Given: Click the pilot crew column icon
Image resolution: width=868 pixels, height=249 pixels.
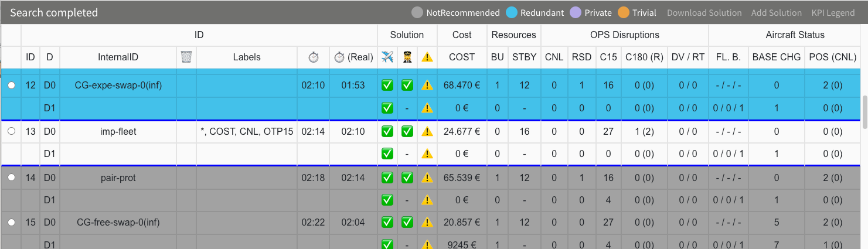Looking at the screenshot, I should [x=407, y=57].
